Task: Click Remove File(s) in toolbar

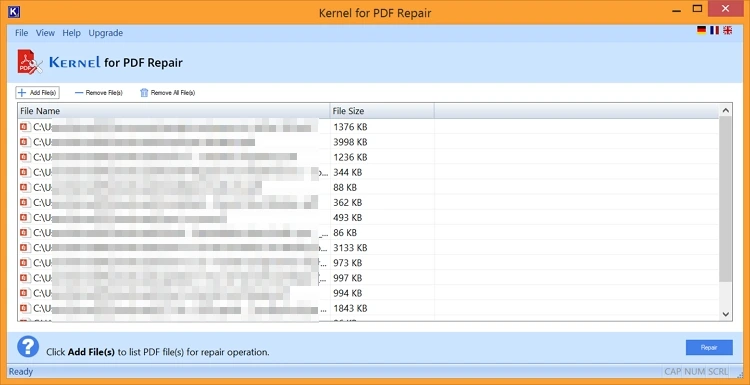Action: point(99,93)
